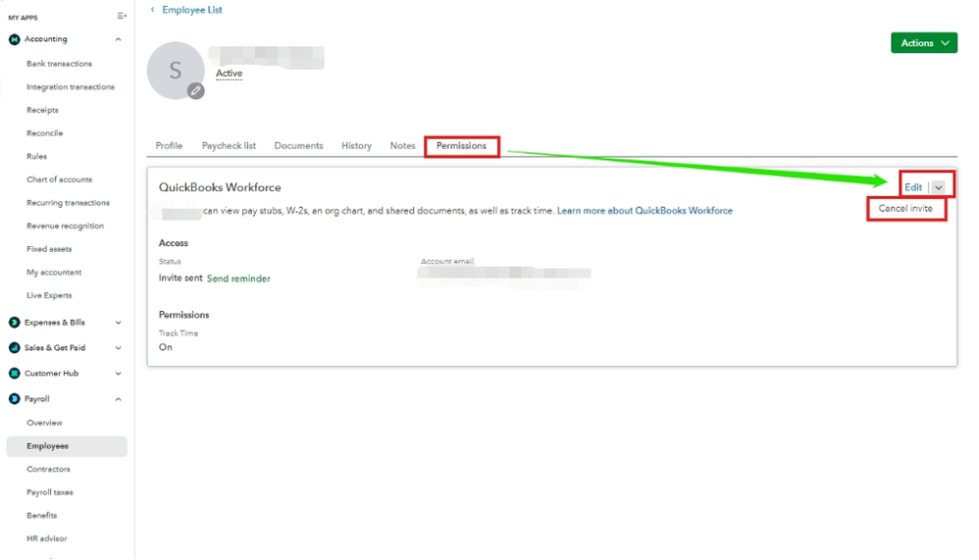
Task: Open Fixed assets in sidebar
Action: [x=49, y=249]
